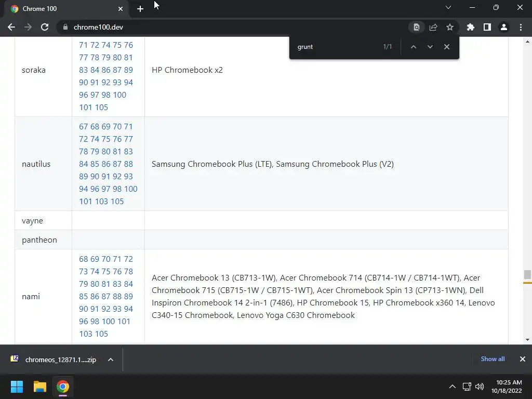Click the scroll up arrow
Image resolution: width=532 pixels, height=399 pixels.
[x=527, y=42]
